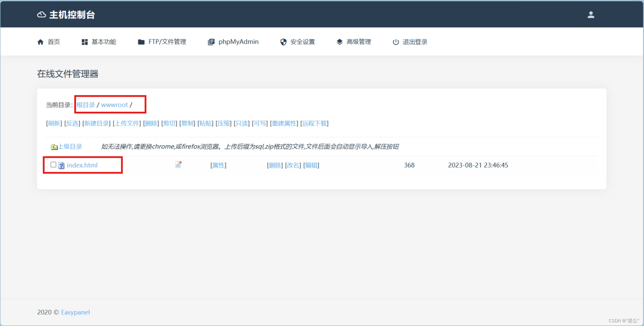Click the [属性] link for index.html
The width and height of the screenshot is (644, 326).
tap(218, 165)
